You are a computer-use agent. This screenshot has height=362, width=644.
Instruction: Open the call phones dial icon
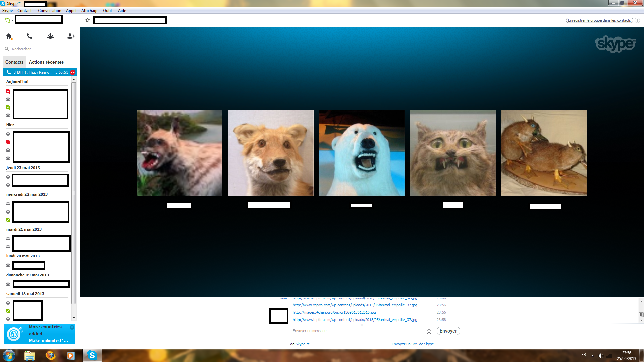pyautogui.click(x=29, y=36)
